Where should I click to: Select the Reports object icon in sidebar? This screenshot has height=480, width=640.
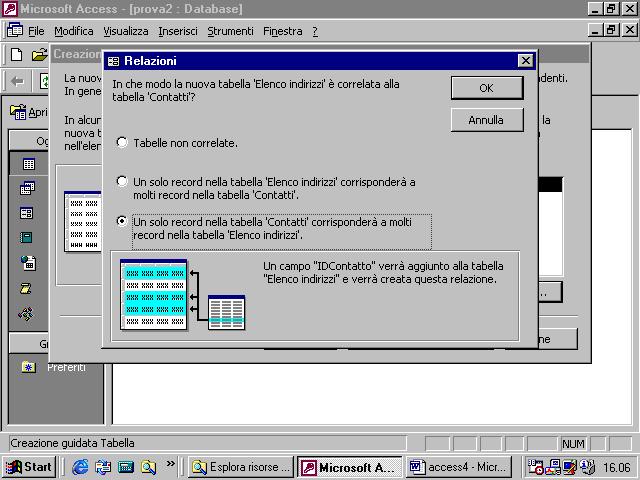coord(26,238)
